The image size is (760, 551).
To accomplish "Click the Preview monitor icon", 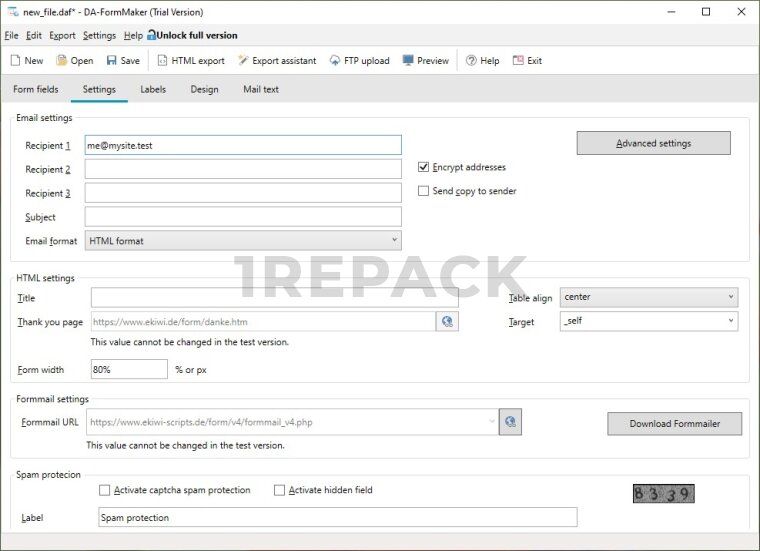I will (408, 60).
